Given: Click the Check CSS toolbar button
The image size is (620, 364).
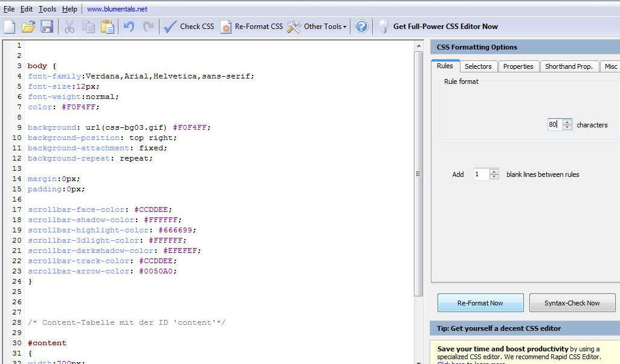Looking at the screenshot, I should coord(189,27).
